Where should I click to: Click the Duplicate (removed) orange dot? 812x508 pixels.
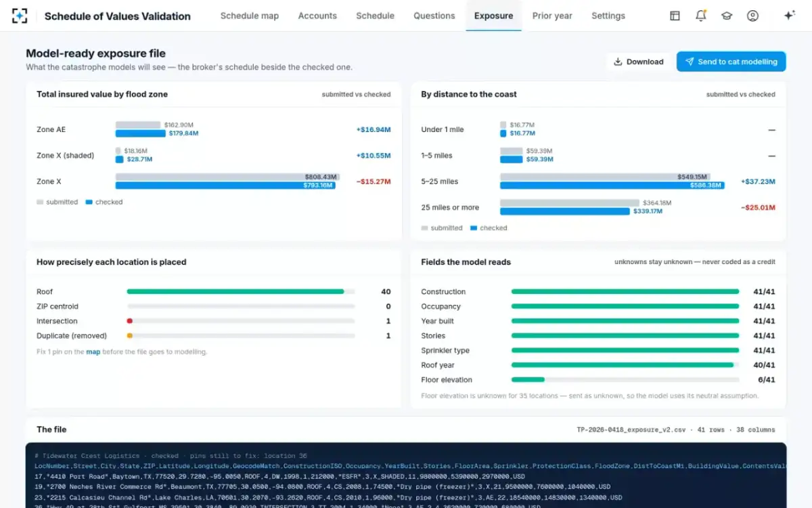point(130,336)
